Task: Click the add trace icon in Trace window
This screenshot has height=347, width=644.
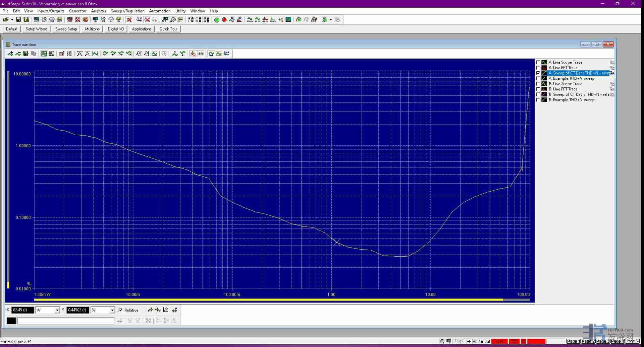Action: [x=10, y=54]
